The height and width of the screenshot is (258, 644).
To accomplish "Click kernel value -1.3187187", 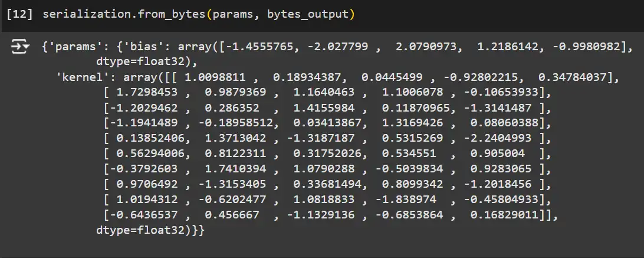I will 321,138.
